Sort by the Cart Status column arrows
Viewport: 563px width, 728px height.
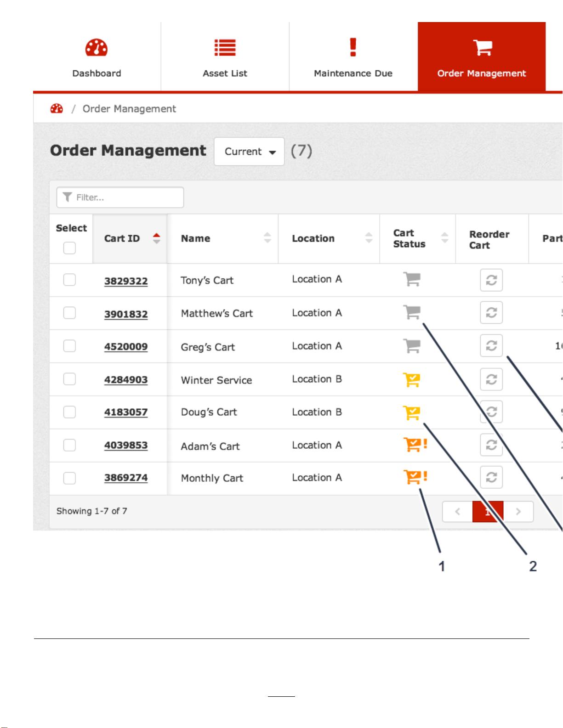tap(444, 238)
